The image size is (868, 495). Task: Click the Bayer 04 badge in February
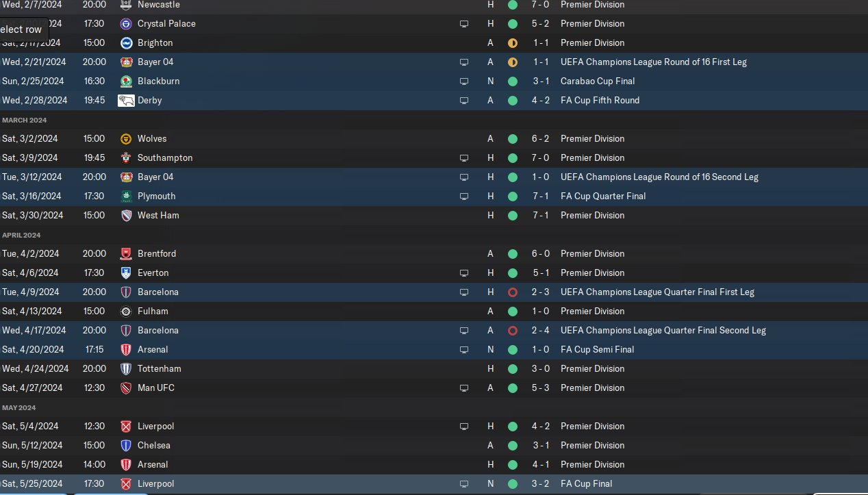click(x=126, y=62)
